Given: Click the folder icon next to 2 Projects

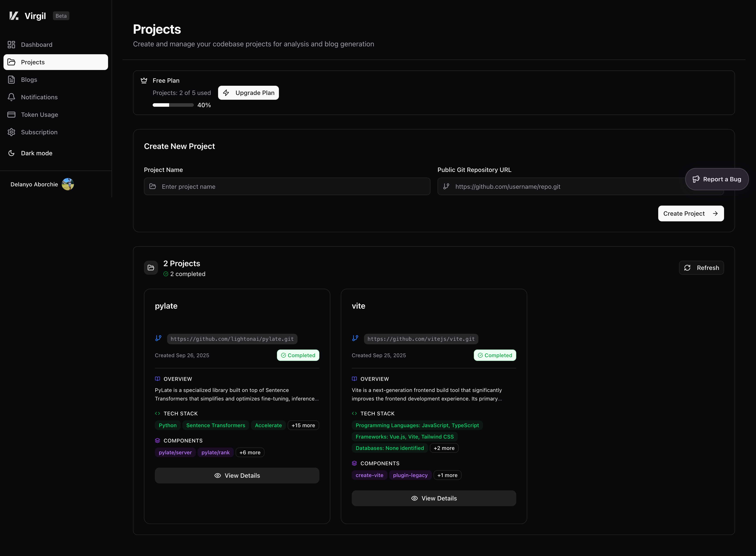Looking at the screenshot, I should [x=151, y=268].
